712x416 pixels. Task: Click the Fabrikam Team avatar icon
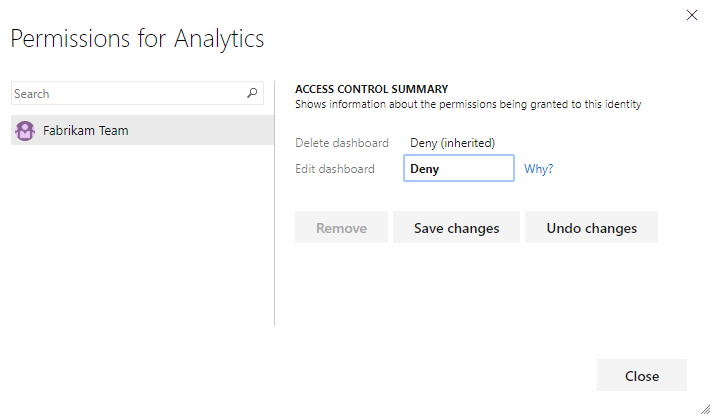(26, 130)
